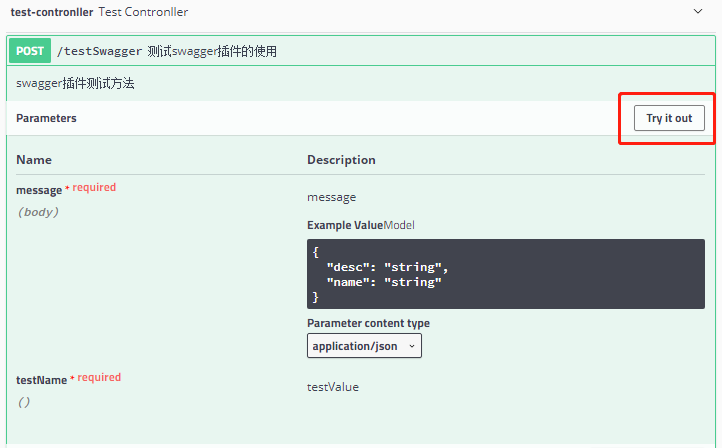The image size is (722, 448).
Task: Click 'swagger插件测试方法' description text
Action: coord(75,83)
